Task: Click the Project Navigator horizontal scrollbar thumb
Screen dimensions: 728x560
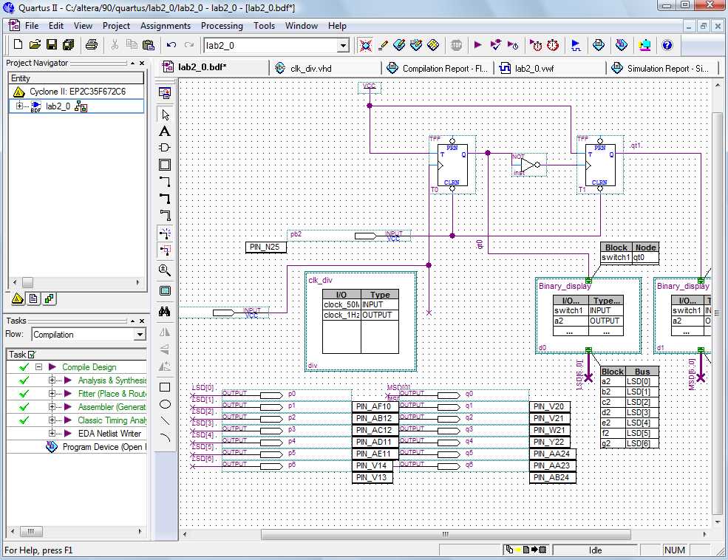Action: pos(27,282)
